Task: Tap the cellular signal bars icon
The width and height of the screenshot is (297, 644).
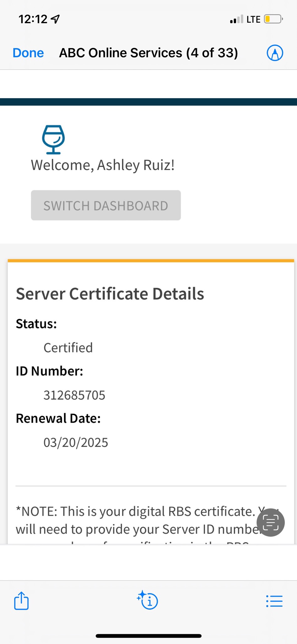Action: point(236,19)
